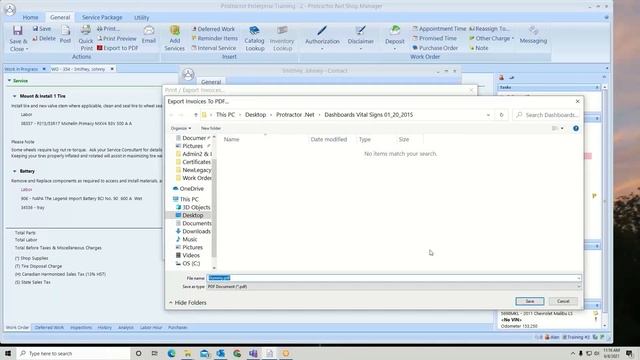
Task: Click Add Services icon
Action: [174, 38]
